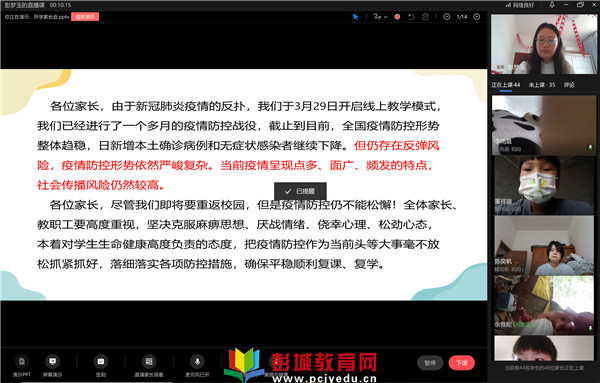
Task: Restore down the live class window
Action: [x=580, y=5]
